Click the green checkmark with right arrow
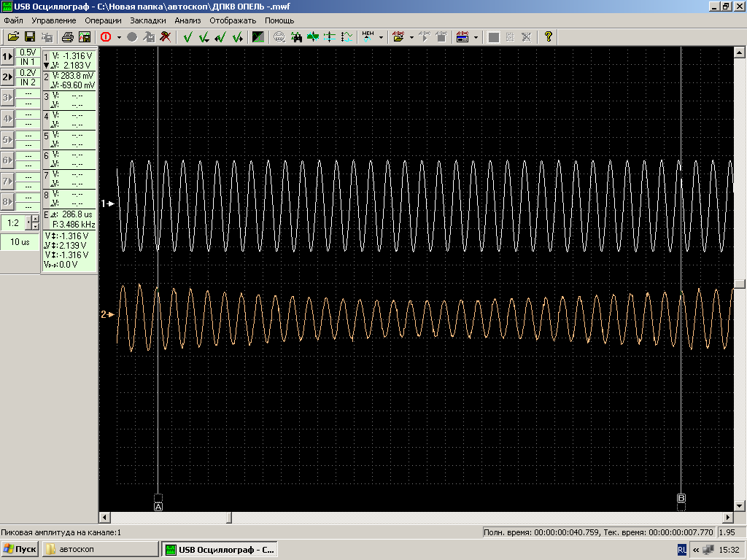Screen dimensions: 747x560 [x=237, y=36]
